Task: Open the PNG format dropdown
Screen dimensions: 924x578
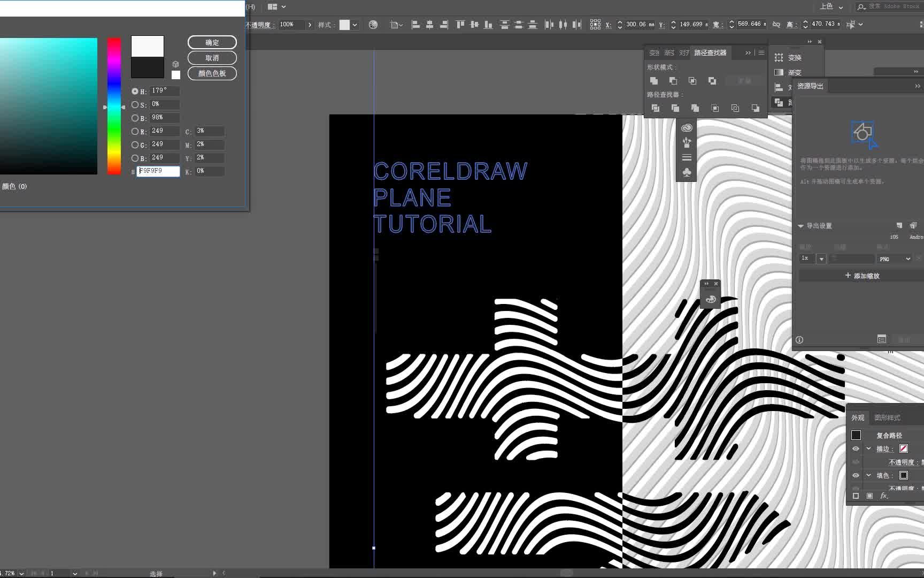Action: [895, 259]
